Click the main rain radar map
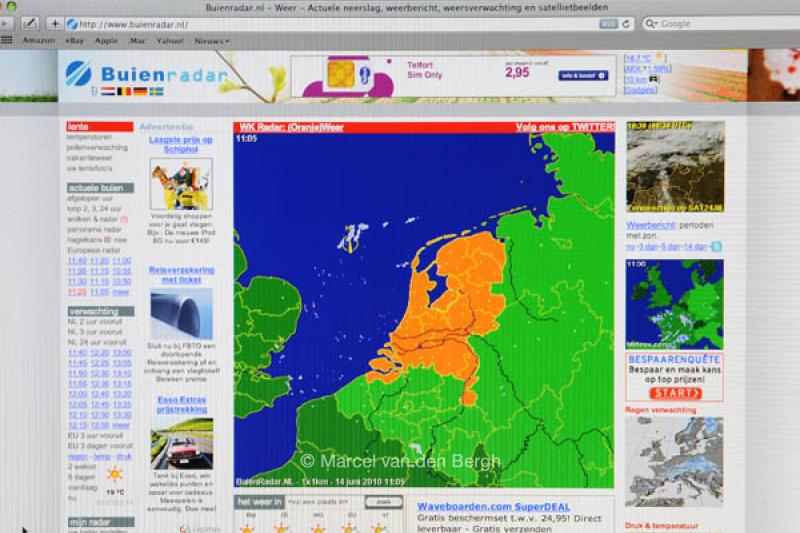Viewport: 800px width, 533px height. [x=424, y=311]
